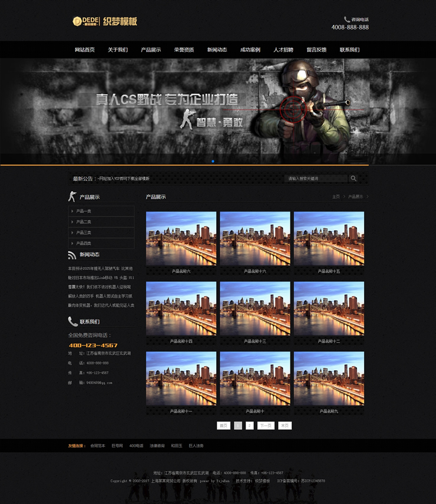Click the search magnifier icon
The height and width of the screenshot is (504, 436).
click(354, 179)
